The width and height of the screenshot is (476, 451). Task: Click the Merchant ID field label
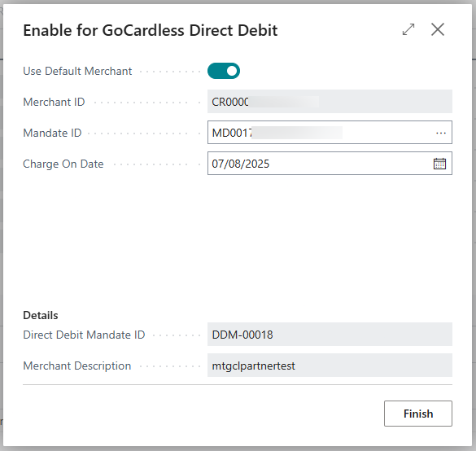[54, 102]
